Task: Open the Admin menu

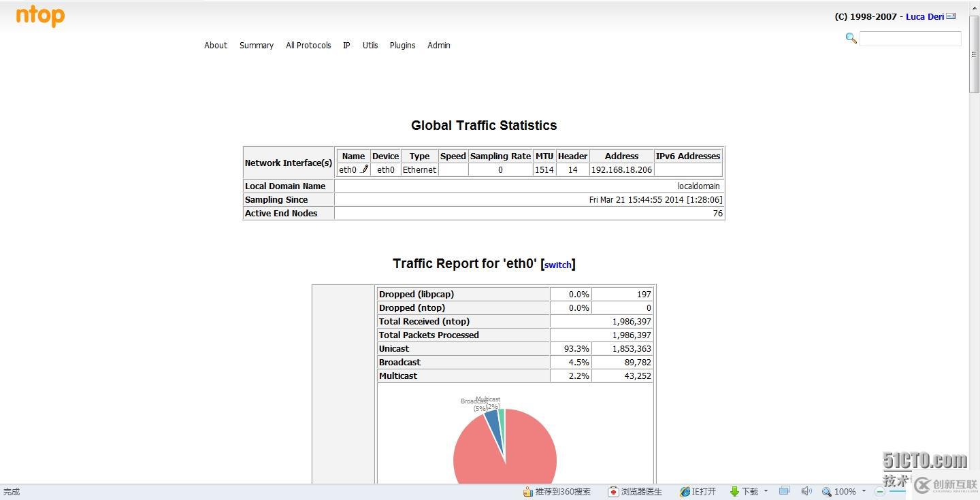Action: point(439,46)
